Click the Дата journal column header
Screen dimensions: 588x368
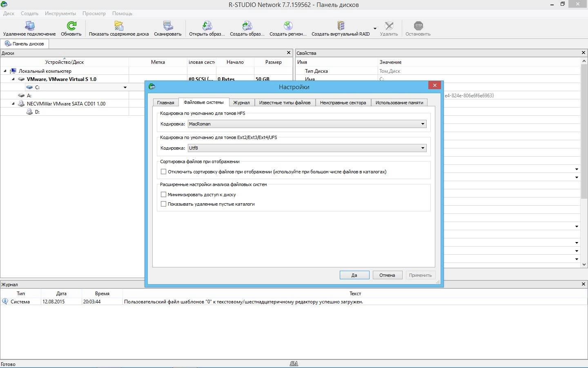tap(61, 294)
